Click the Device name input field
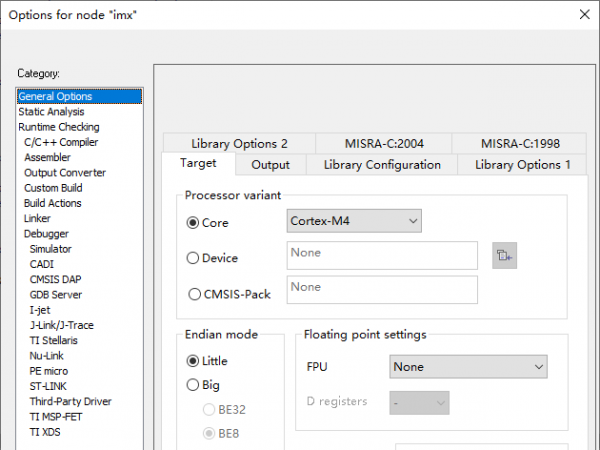The height and width of the screenshot is (450, 600). (x=382, y=256)
